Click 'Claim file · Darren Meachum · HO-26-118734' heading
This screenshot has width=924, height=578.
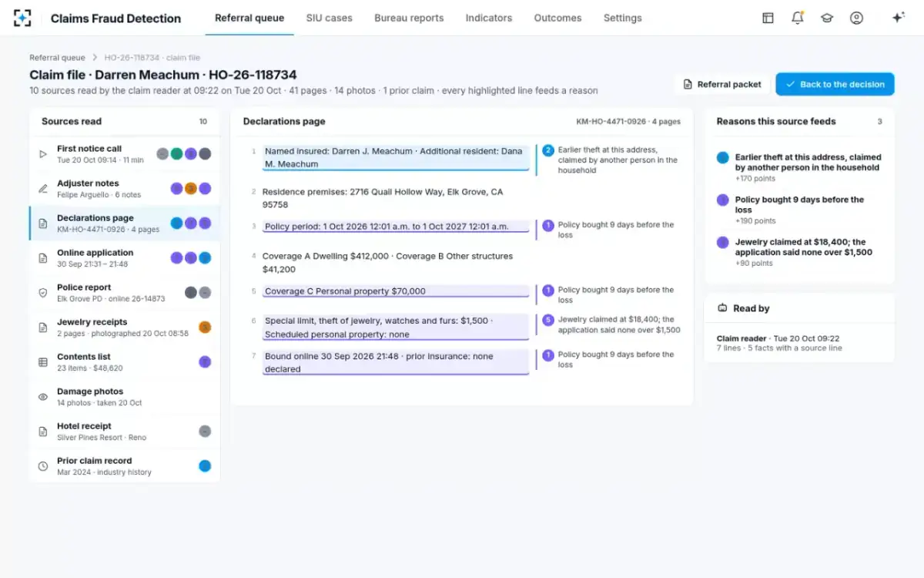point(163,75)
